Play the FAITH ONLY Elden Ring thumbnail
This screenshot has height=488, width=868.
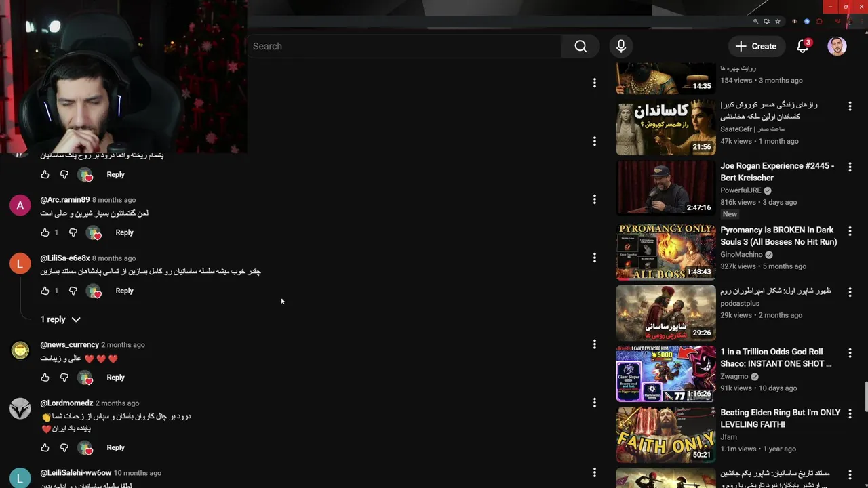(666, 434)
